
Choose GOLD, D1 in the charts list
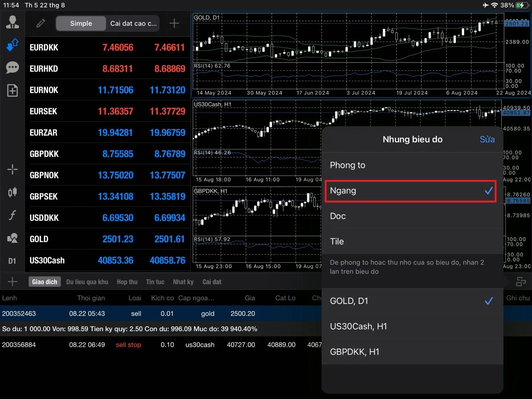pyautogui.click(x=412, y=301)
